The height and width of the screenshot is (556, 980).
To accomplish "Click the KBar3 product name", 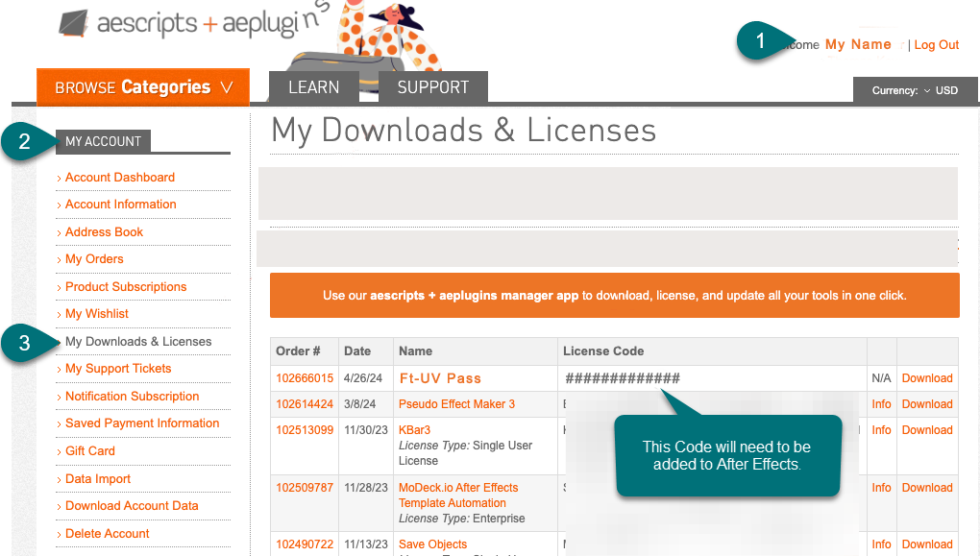I will pyautogui.click(x=414, y=430).
